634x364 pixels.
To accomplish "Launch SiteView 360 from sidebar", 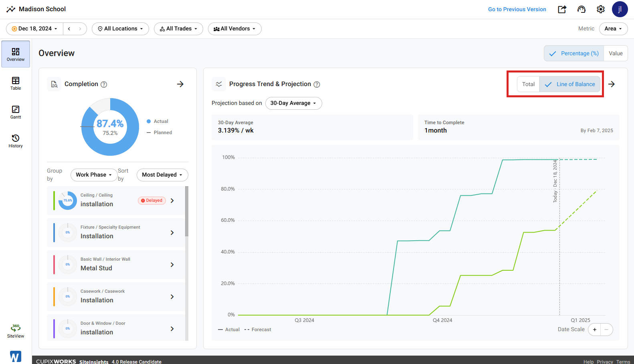I will coord(16,331).
